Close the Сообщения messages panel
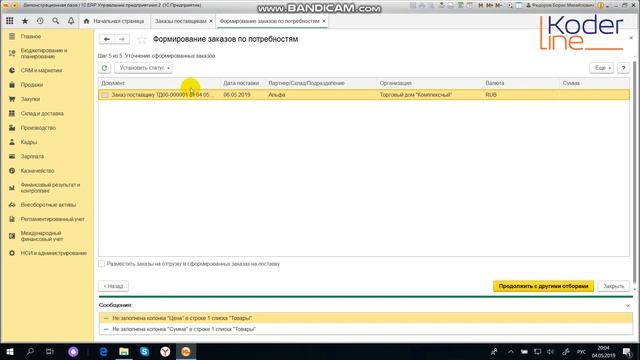 click(628, 306)
